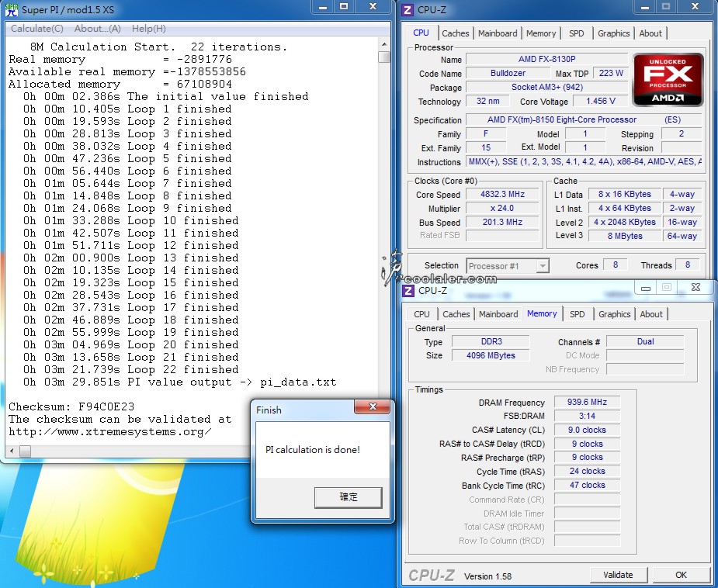
Task: Minimize the Super PI window
Action: tap(323, 6)
